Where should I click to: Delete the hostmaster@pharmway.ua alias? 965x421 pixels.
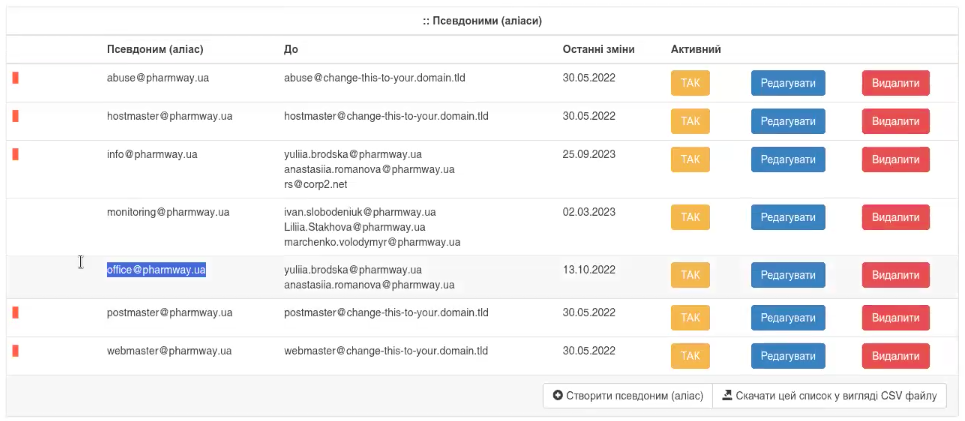tap(895, 121)
